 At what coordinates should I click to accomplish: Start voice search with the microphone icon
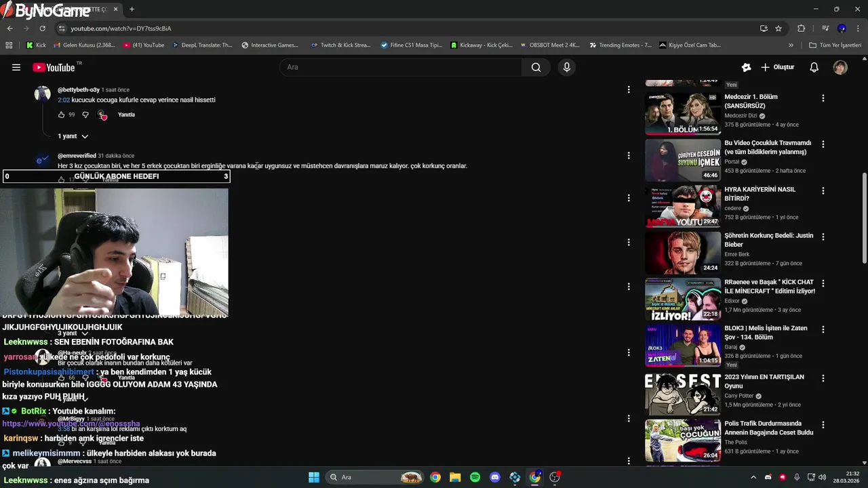tap(567, 67)
